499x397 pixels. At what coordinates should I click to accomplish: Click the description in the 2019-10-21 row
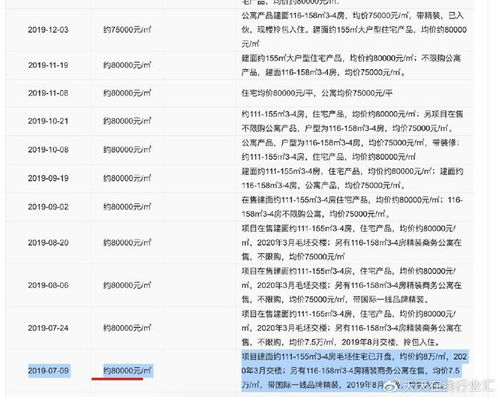352,121
